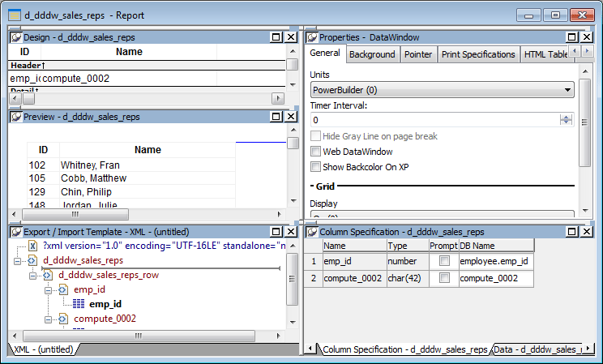The height and width of the screenshot is (364, 603).
Task: Click the Timer Interval spinner arrows
Action: coord(567,120)
